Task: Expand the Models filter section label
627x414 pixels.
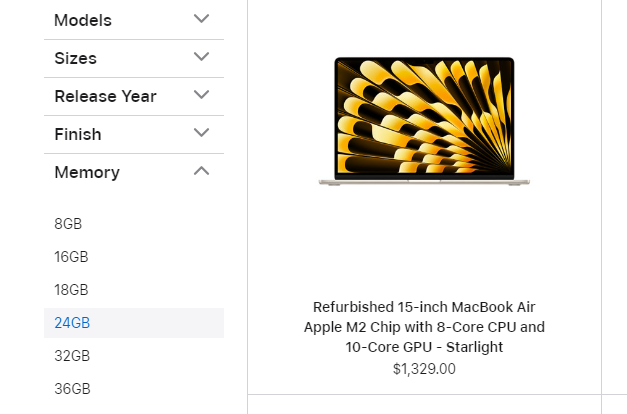Action: [83, 20]
